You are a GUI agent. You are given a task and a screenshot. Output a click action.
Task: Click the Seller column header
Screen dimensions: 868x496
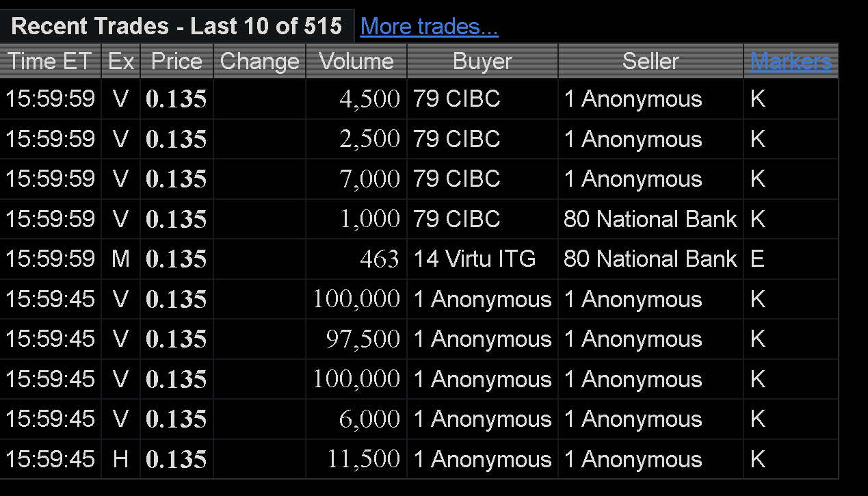click(650, 62)
